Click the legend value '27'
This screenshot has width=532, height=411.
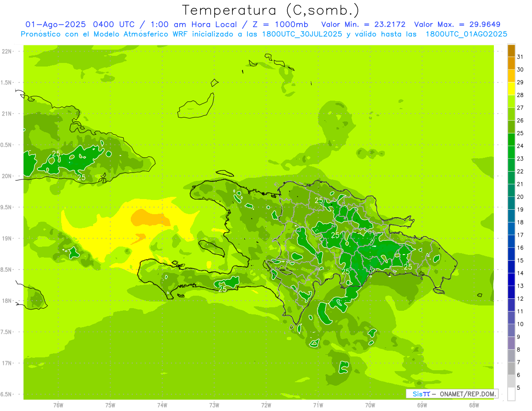click(x=520, y=108)
